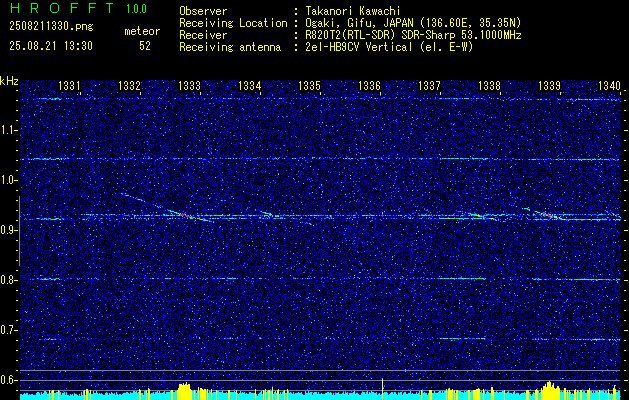629x400 pixels.
Task: Click the 1335 time marker
Action: click(310, 85)
